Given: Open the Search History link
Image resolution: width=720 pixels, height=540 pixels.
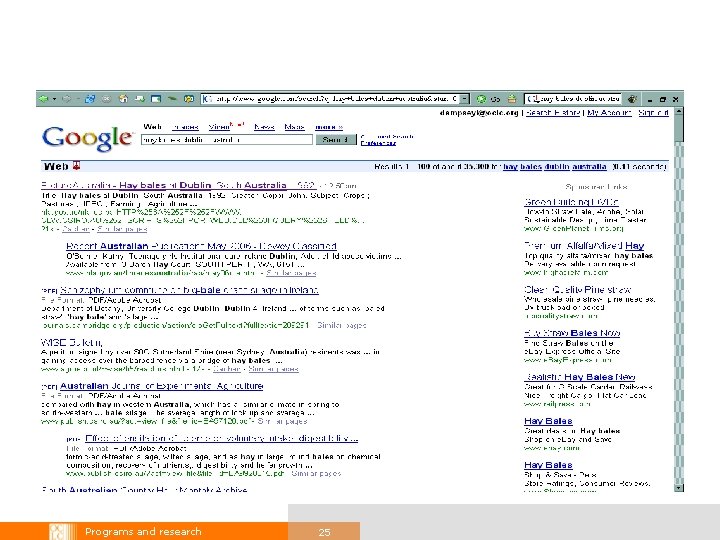Looking at the screenshot, I should point(553,112).
